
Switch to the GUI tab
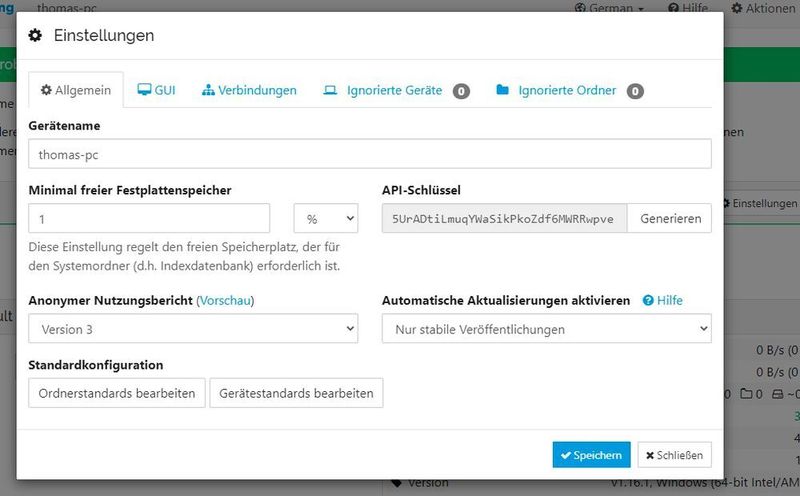click(156, 90)
